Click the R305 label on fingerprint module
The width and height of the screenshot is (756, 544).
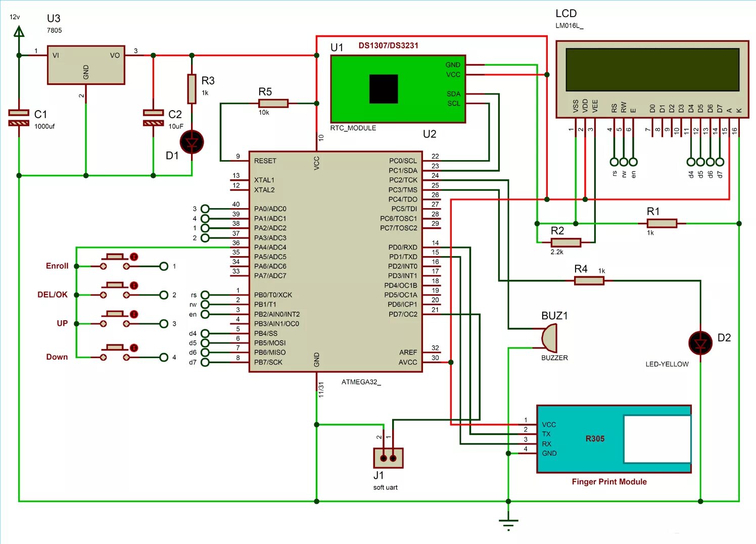click(595, 439)
